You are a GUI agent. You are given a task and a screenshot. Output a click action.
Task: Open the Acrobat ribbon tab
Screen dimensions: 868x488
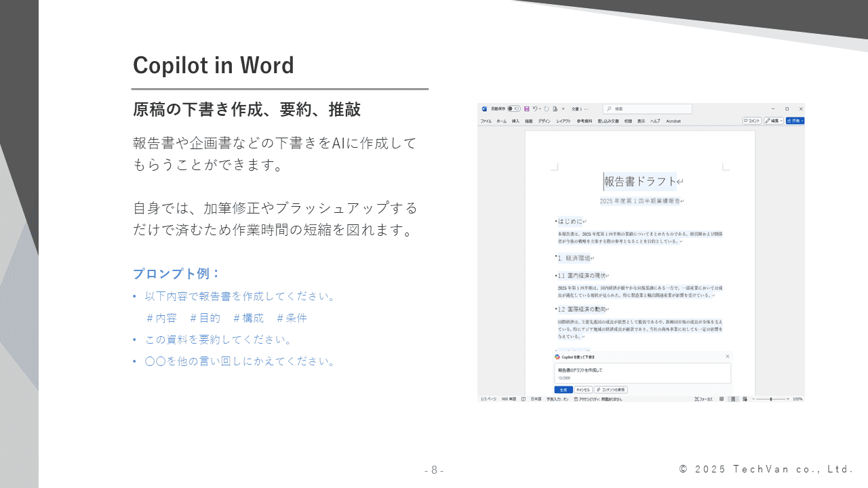[x=673, y=121]
